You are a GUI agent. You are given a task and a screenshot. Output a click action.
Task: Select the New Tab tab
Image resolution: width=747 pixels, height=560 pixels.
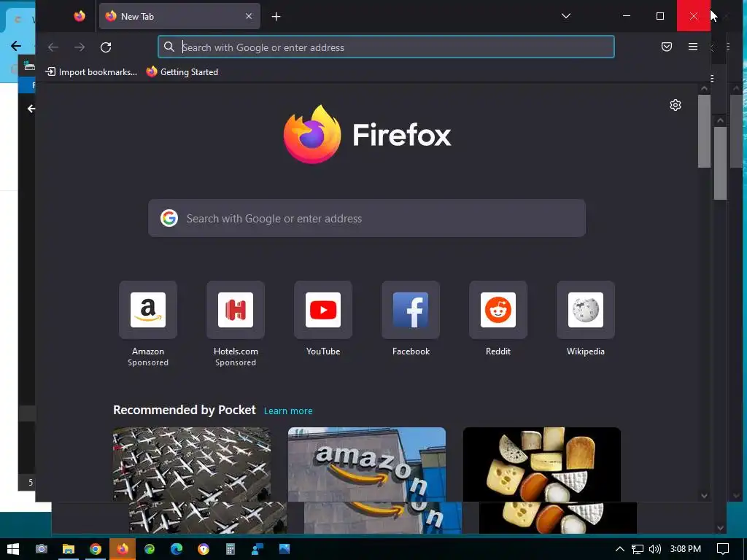179,16
